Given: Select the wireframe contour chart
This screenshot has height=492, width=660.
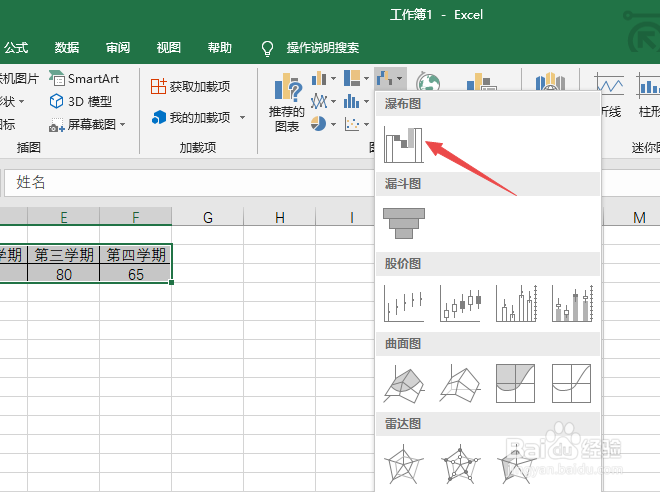Looking at the screenshot, I should 572,383.
